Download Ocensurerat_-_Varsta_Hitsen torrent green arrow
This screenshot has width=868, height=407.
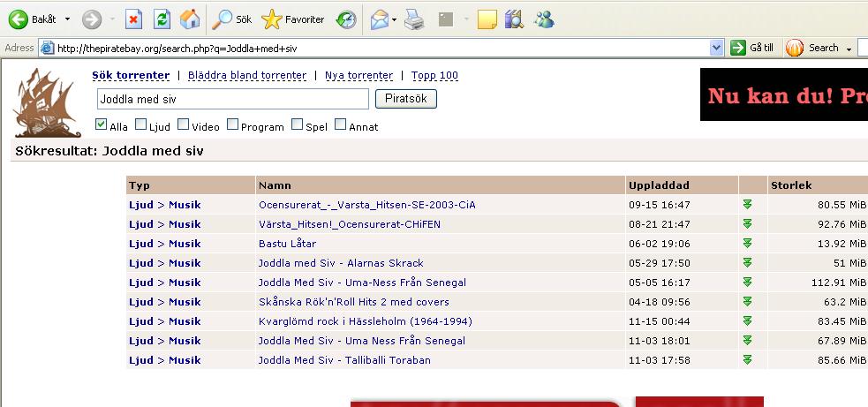[x=747, y=204]
